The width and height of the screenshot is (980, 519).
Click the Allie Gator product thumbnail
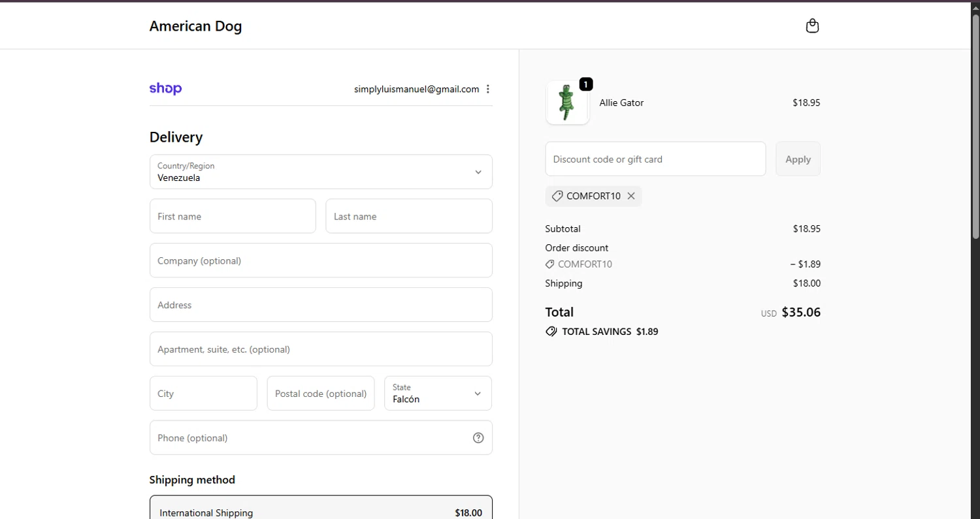tap(567, 102)
